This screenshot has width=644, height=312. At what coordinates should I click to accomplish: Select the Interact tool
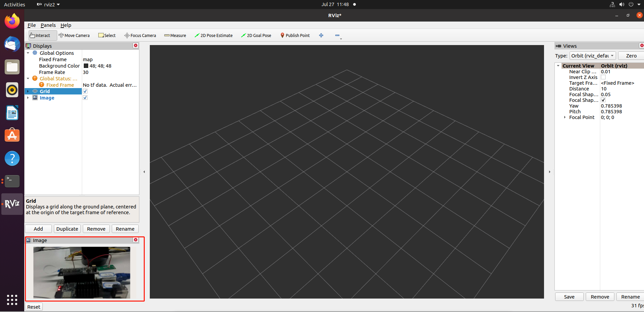pyautogui.click(x=42, y=35)
